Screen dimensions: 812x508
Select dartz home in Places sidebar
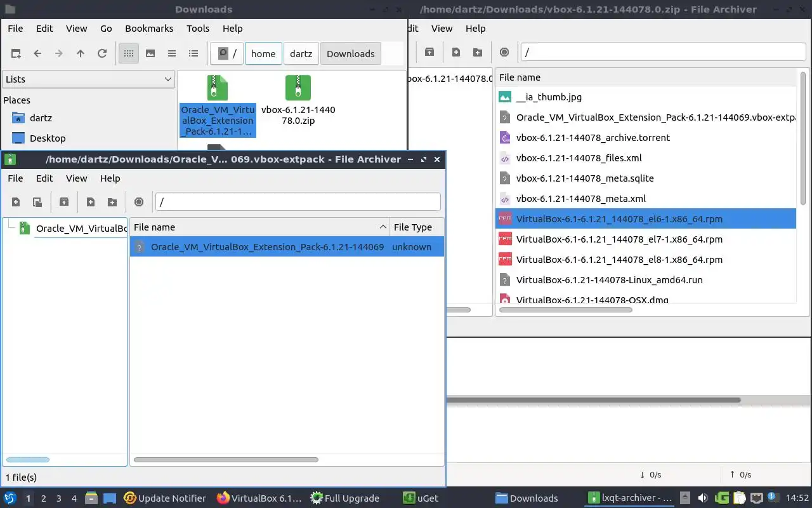pyautogui.click(x=41, y=118)
